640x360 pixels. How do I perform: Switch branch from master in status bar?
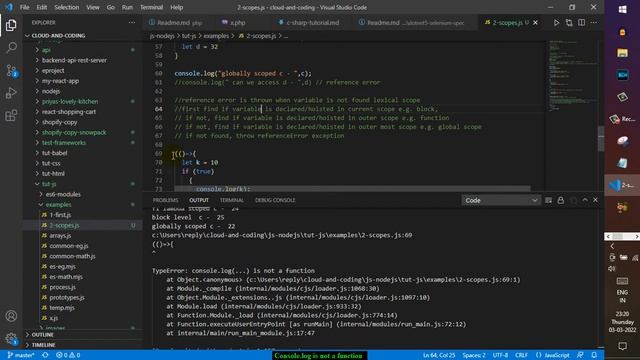click(x=21, y=355)
